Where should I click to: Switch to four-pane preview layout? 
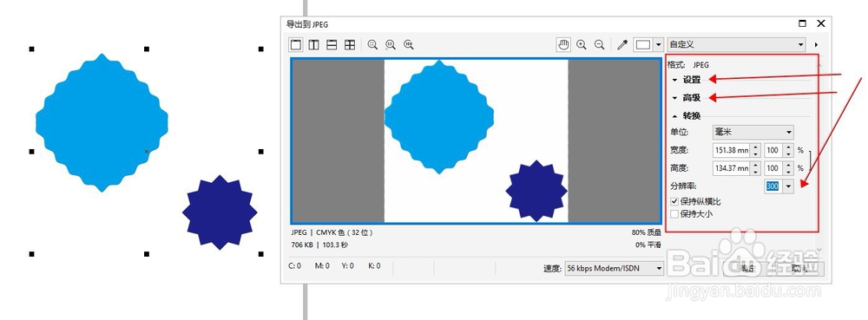[350, 45]
